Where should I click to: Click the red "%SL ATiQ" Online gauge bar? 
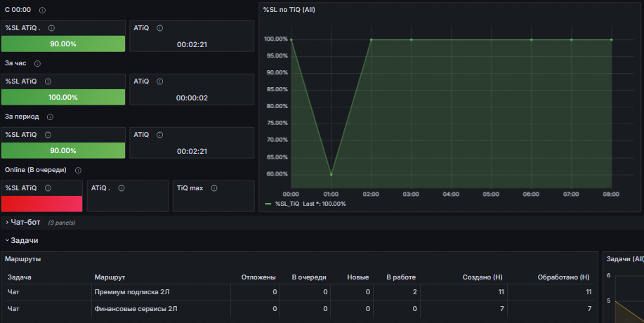pyautogui.click(x=42, y=204)
